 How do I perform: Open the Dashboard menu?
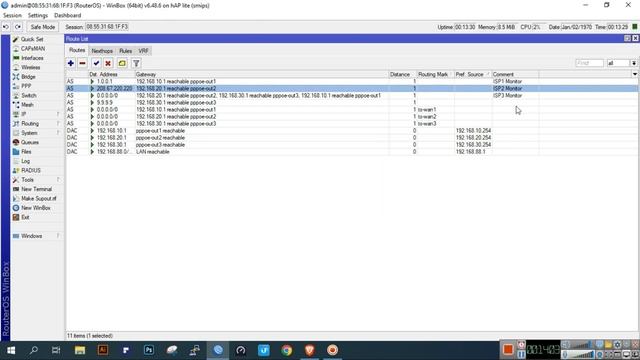click(x=67, y=16)
